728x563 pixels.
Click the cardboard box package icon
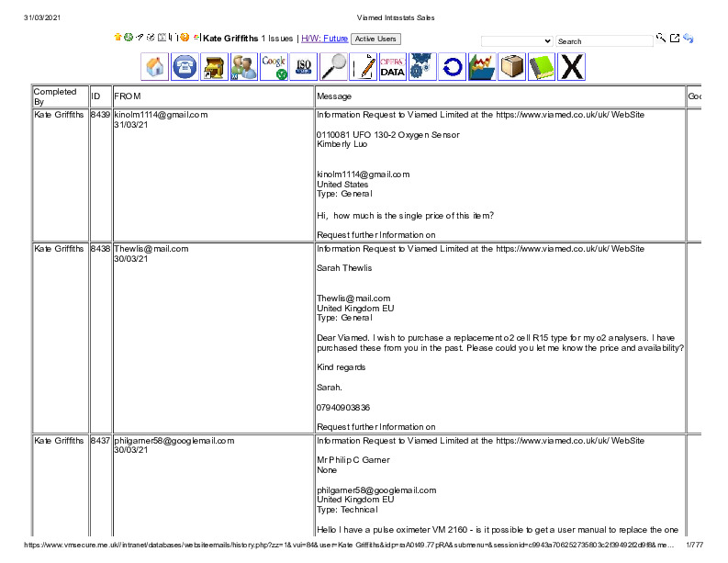coord(512,67)
